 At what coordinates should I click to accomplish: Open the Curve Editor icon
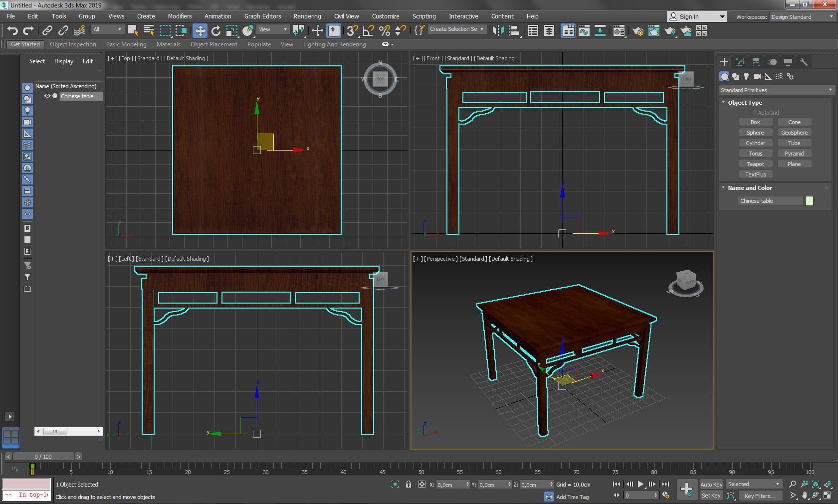(584, 31)
